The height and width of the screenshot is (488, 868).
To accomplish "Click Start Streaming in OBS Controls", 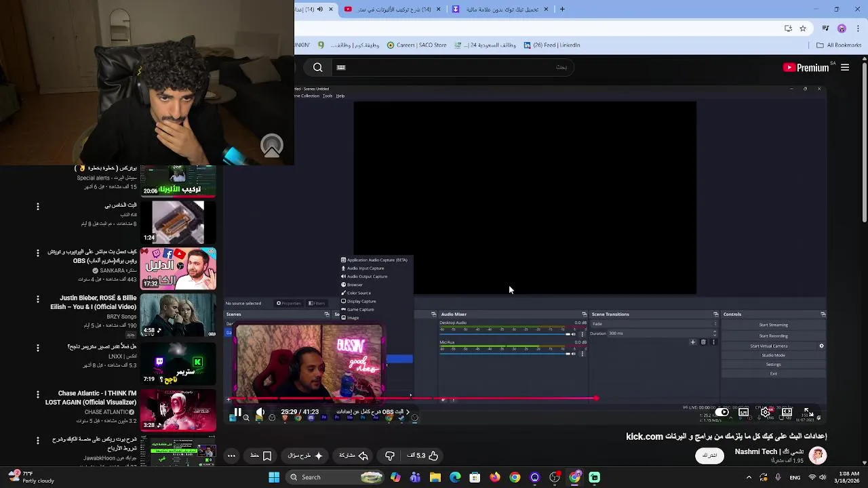I will [774, 325].
